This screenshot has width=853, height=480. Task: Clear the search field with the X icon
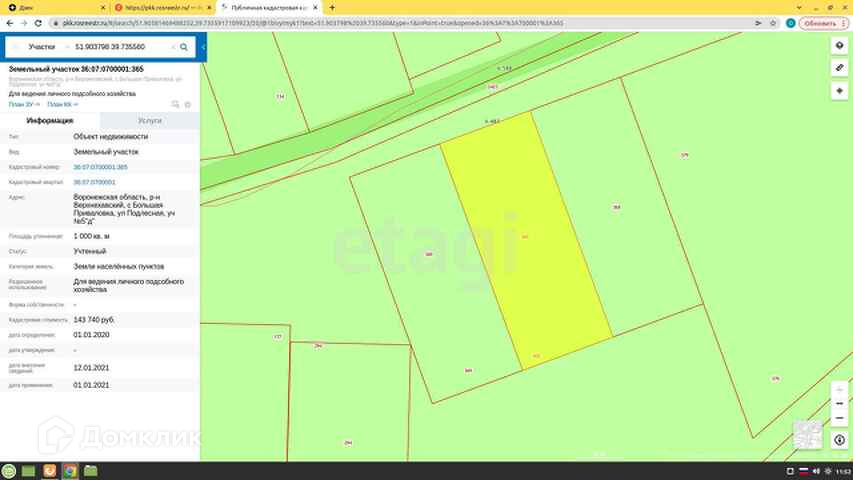click(174, 47)
